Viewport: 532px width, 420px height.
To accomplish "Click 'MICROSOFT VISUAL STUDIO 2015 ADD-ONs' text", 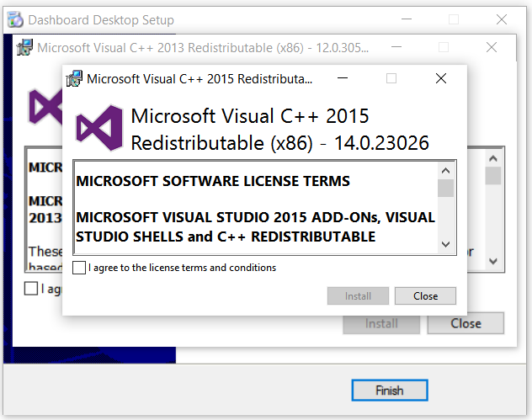I will (x=227, y=217).
